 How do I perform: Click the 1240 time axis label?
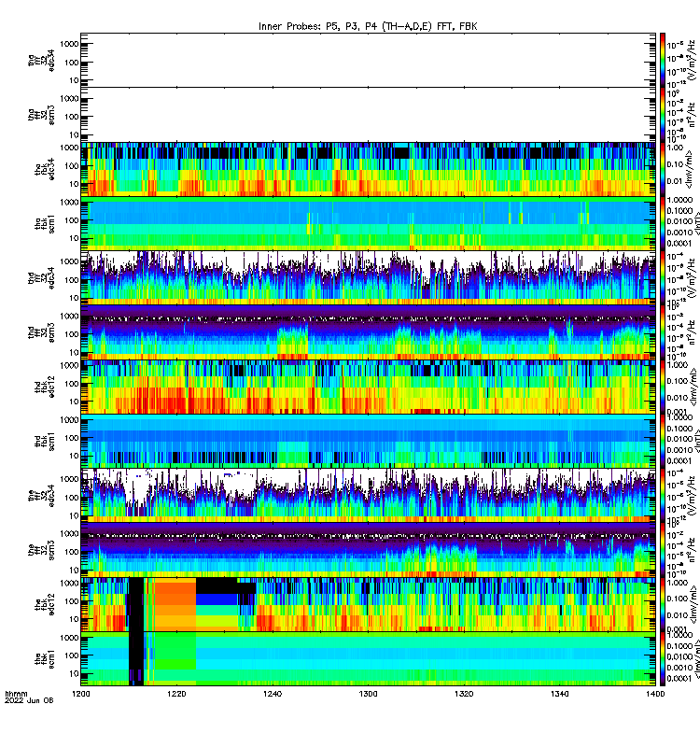tap(272, 694)
